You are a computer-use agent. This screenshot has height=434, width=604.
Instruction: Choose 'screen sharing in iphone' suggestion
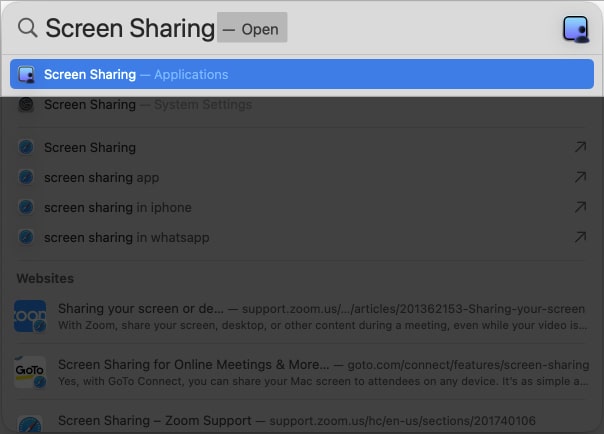(302, 208)
